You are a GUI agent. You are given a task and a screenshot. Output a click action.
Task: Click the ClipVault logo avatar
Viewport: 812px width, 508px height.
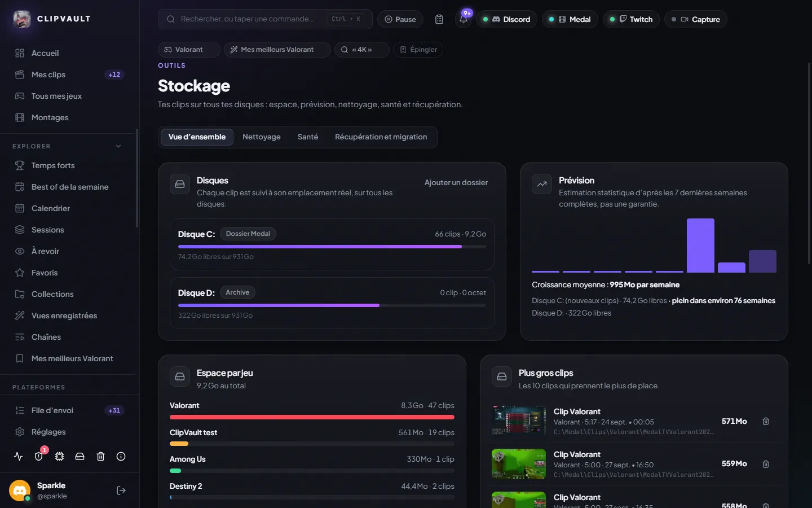tap(22, 19)
